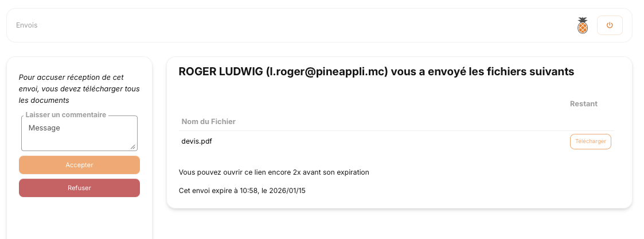Click the pineapple logo icon

tap(582, 25)
